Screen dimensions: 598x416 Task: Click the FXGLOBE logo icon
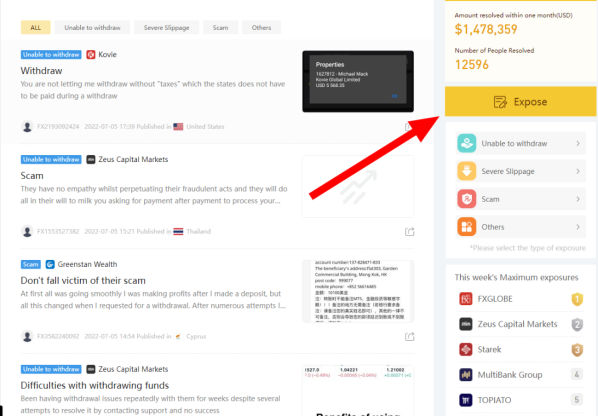point(466,299)
